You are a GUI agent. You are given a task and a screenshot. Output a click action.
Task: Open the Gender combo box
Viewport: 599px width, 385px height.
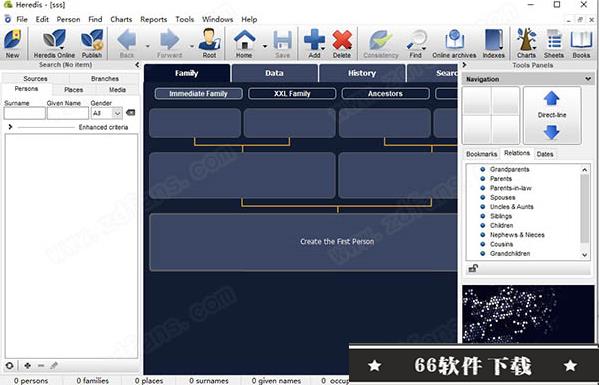tap(107, 113)
